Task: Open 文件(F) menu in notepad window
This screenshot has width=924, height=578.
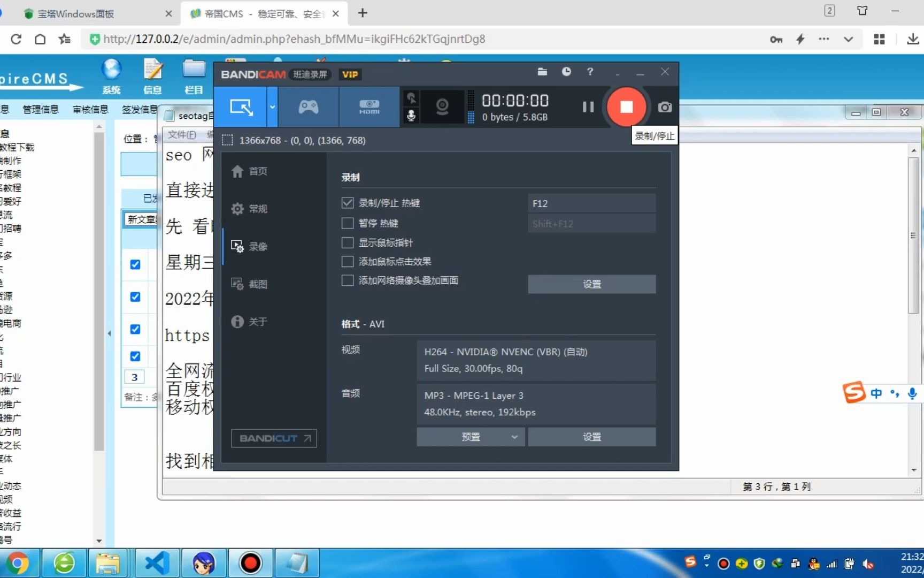Action: point(182,134)
